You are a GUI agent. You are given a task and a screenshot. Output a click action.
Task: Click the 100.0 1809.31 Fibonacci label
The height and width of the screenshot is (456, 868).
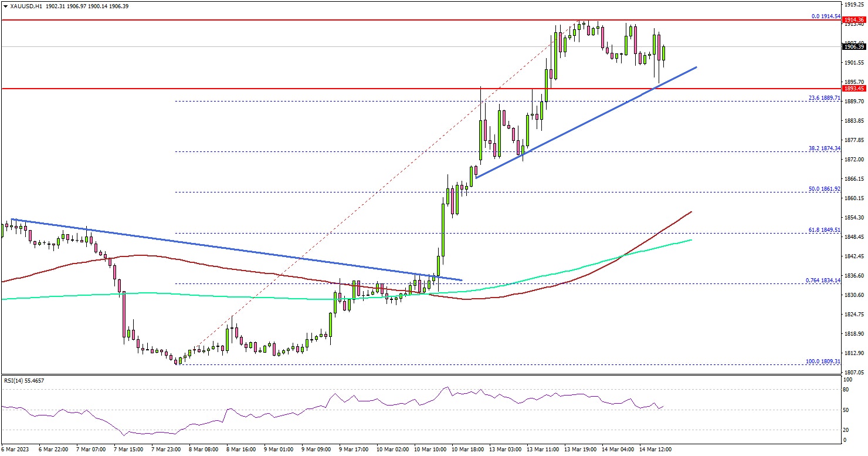click(824, 362)
